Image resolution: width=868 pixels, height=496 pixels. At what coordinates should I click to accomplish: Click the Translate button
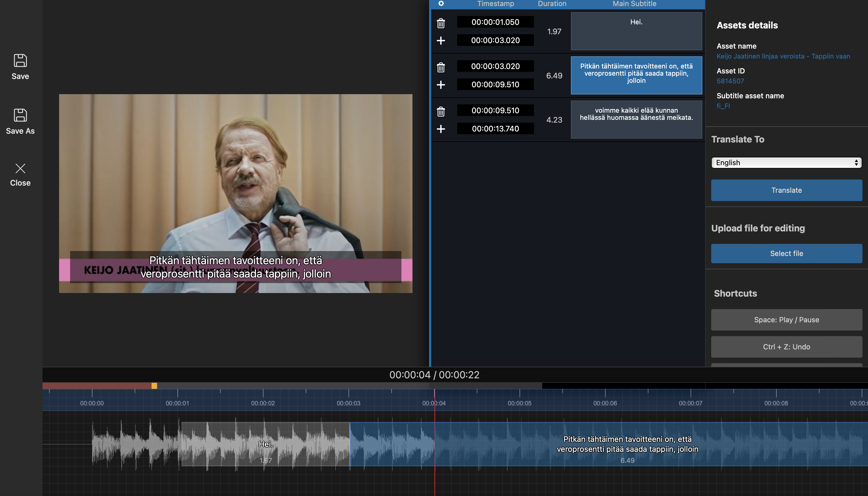point(786,191)
